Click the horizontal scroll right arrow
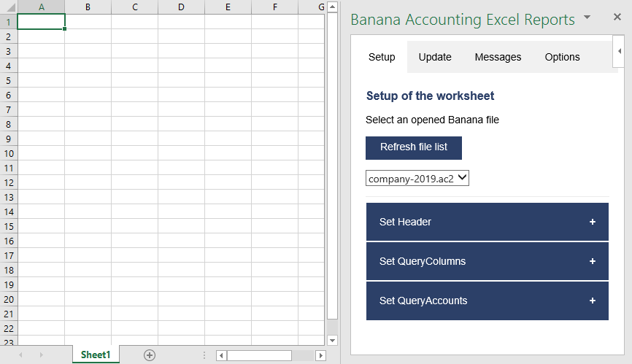632x364 pixels. pos(320,355)
